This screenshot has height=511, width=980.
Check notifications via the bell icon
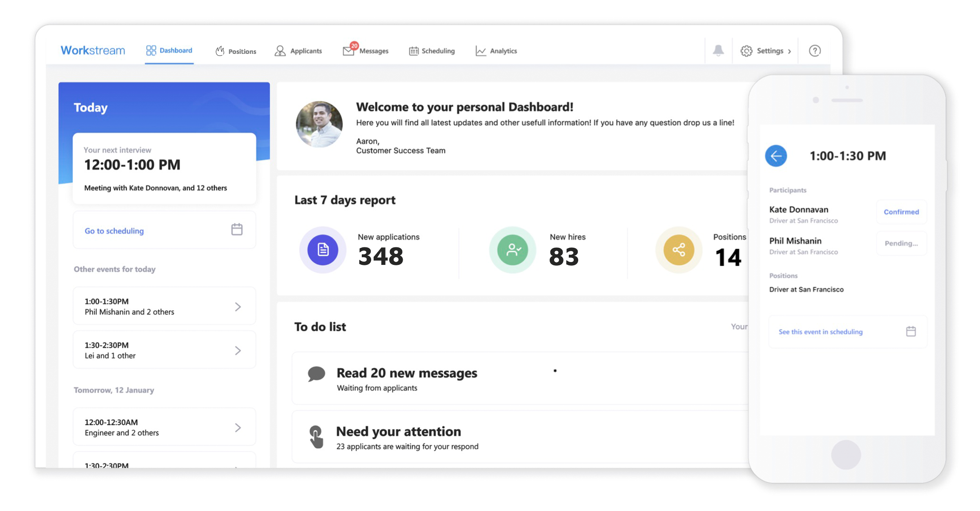coord(719,51)
